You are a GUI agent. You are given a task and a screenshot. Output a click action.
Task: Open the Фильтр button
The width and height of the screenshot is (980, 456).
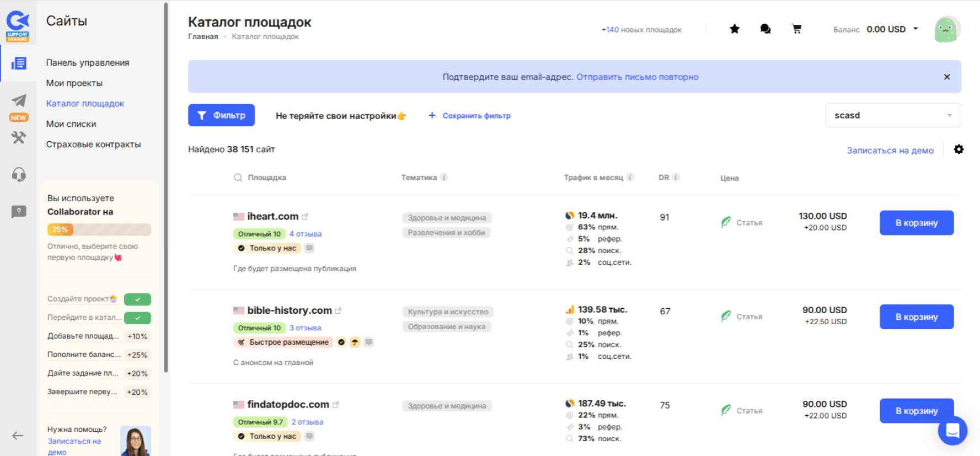(221, 115)
